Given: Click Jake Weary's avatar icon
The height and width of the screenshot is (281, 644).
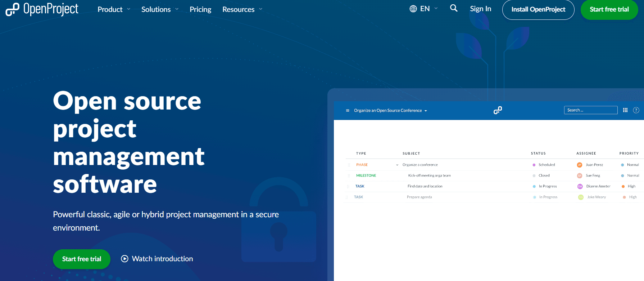Looking at the screenshot, I should [581, 197].
